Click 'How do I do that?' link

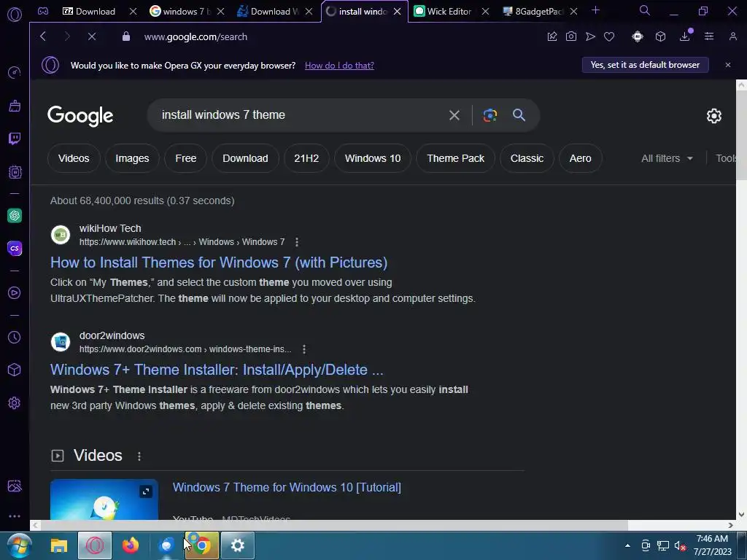click(339, 65)
